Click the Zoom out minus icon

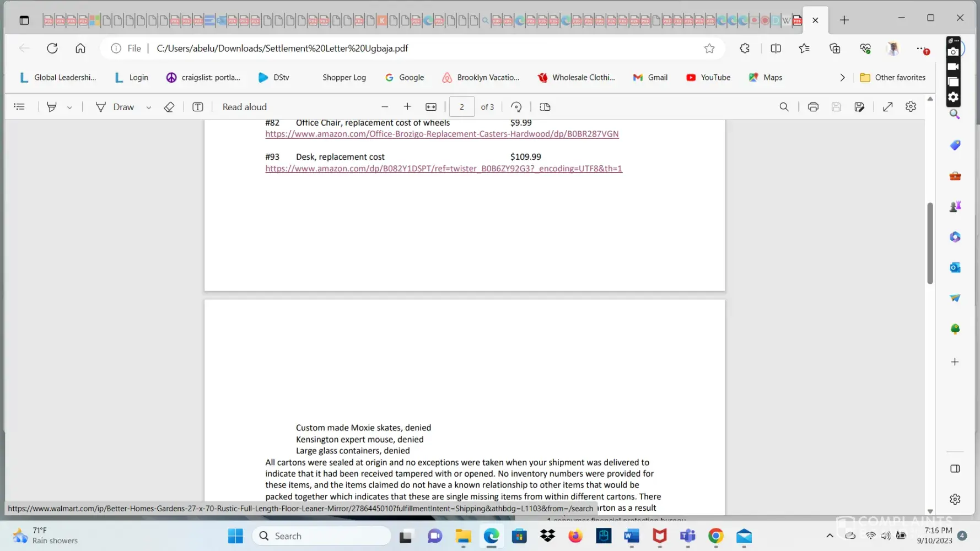[x=385, y=107]
